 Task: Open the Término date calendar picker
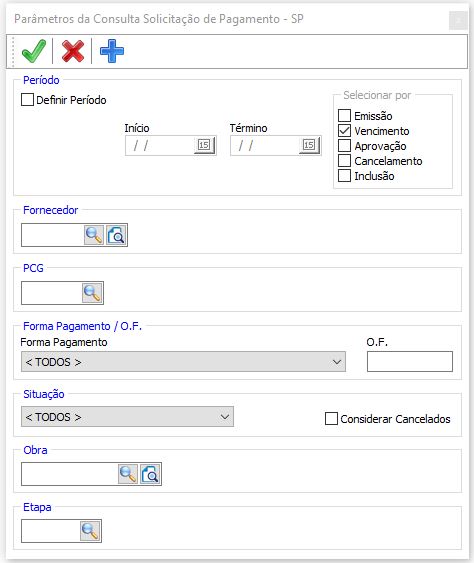pos(309,145)
